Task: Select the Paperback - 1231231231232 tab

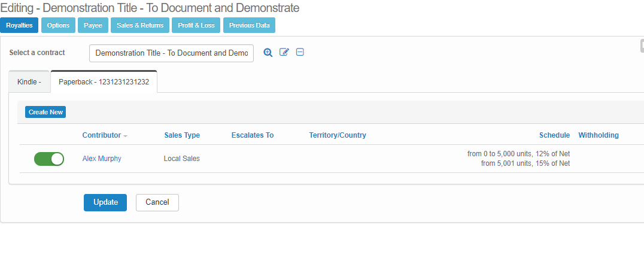Action: [104, 82]
